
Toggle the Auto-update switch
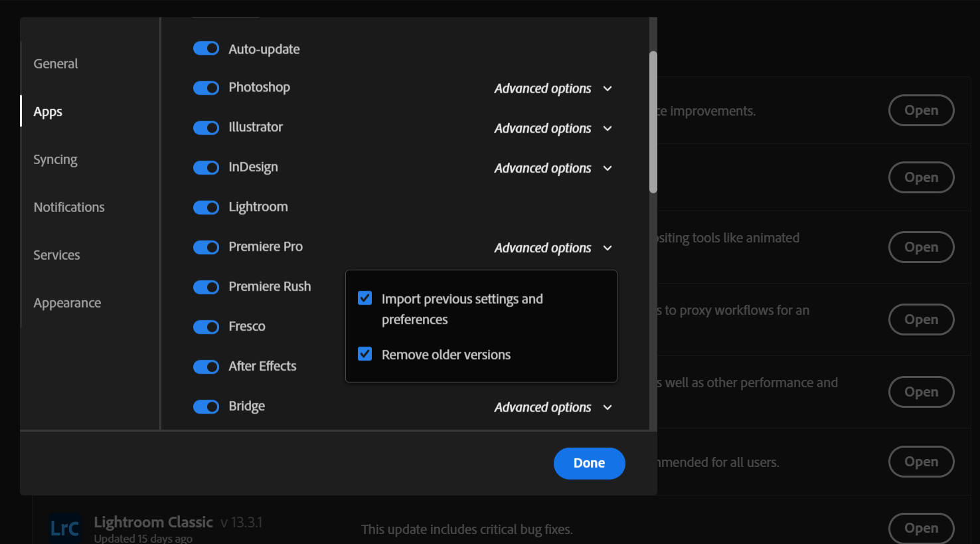(206, 48)
